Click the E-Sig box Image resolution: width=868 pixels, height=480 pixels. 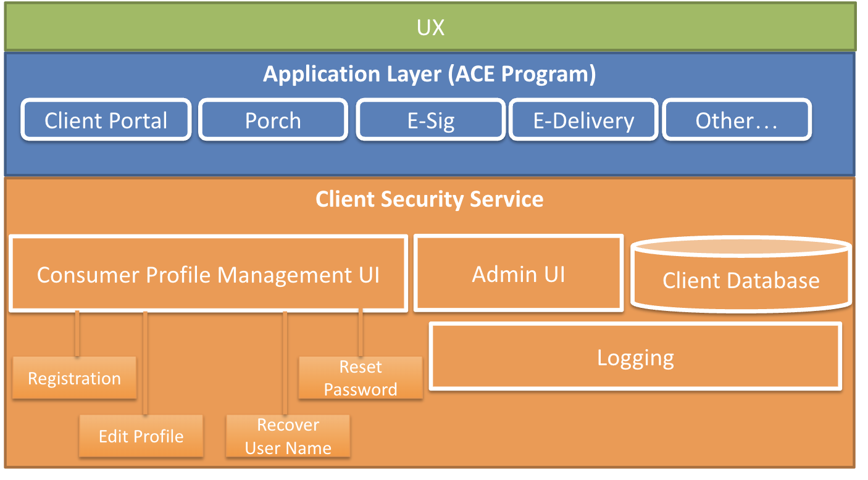coord(430,120)
